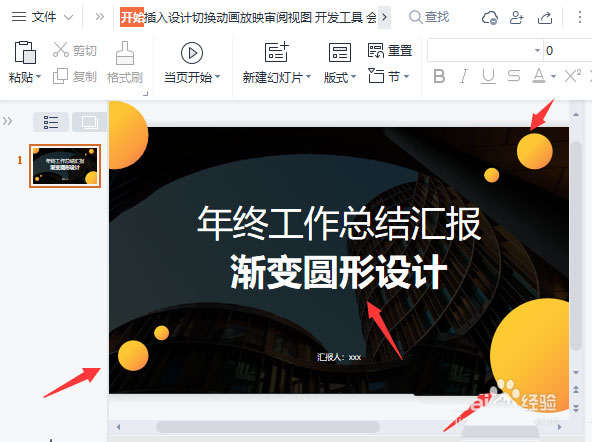
Task: Click the 版式 layout icon
Action: (x=340, y=52)
